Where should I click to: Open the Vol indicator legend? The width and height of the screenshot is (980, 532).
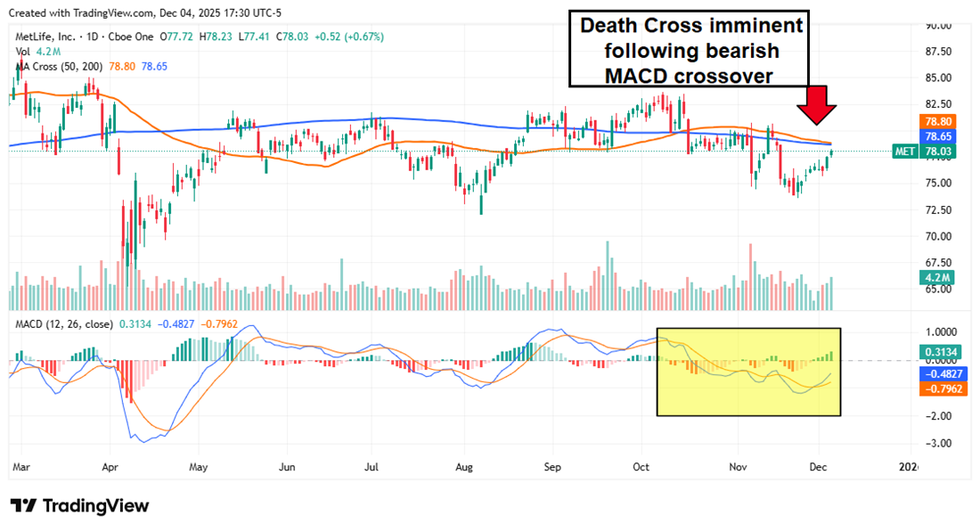click(24, 52)
